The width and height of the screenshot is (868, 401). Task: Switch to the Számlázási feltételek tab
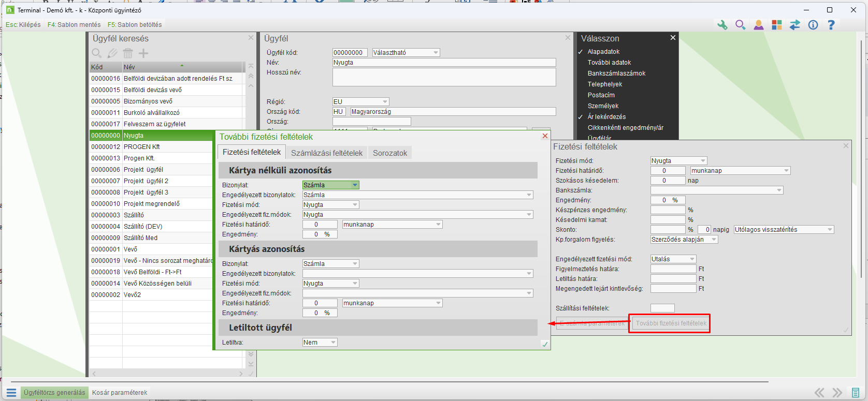327,153
